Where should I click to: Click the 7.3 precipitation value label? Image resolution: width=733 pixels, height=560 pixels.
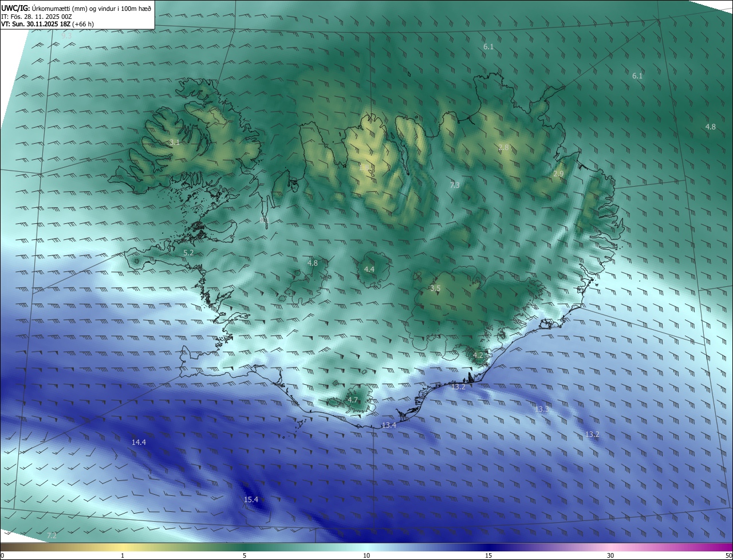(x=455, y=185)
